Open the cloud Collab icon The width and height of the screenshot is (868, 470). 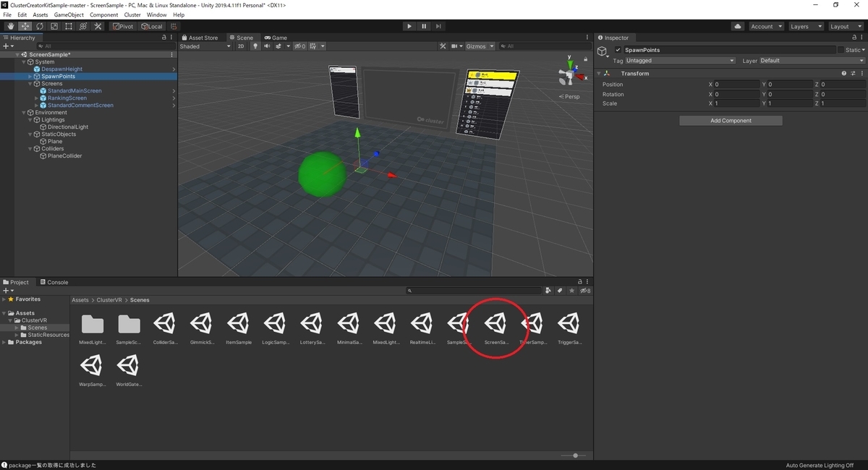[x=738, y=26]
